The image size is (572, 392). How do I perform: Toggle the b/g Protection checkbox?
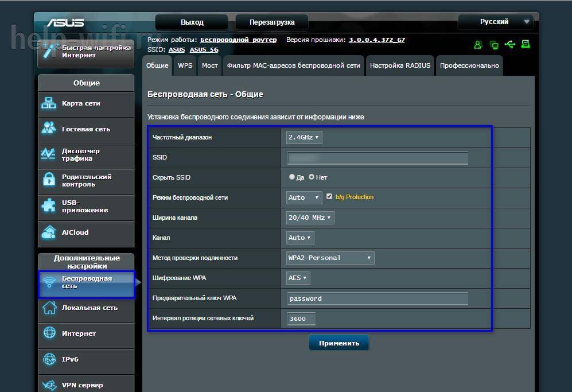pos(329,197)
